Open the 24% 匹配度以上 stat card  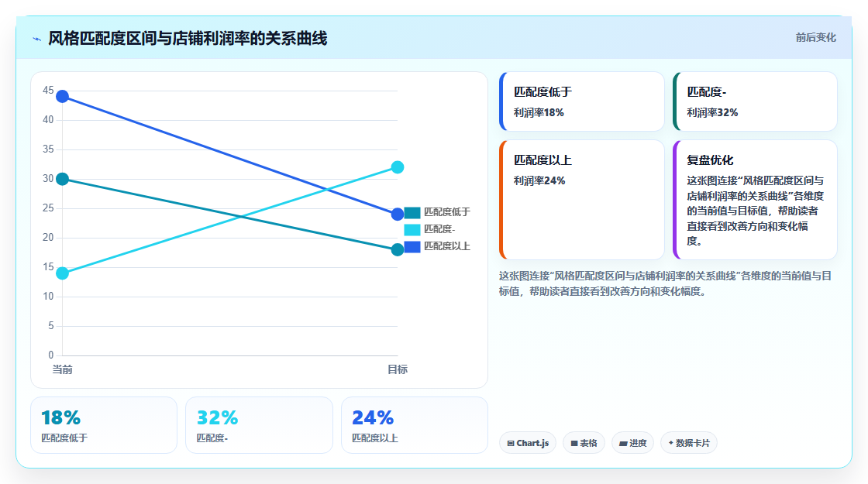click(x=415, y=425)
